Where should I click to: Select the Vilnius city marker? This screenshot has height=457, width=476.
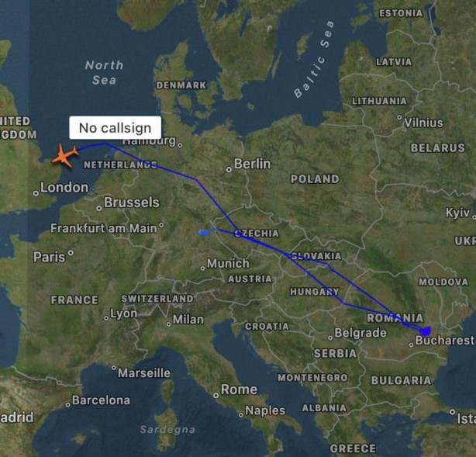click(399, 117)
